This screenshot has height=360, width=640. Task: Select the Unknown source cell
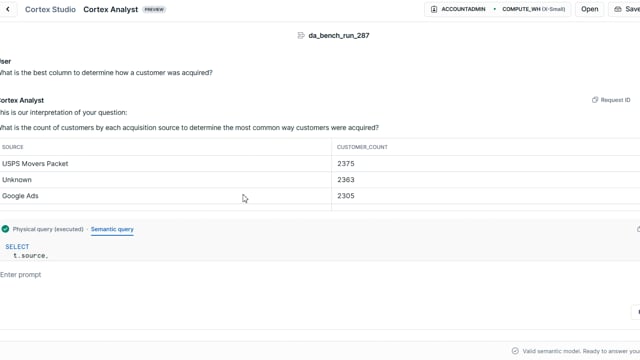(166, 180)
